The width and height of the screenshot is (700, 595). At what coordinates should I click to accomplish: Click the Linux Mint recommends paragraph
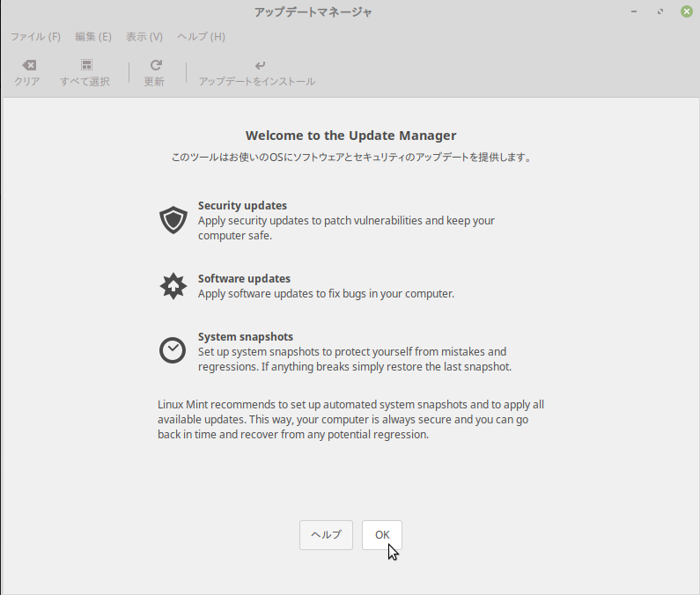[x=350, y=420]
